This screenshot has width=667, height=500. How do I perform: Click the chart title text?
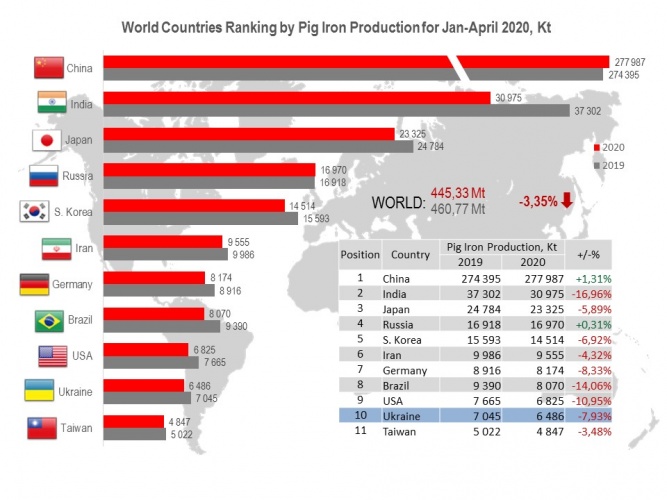click(336, 27)
